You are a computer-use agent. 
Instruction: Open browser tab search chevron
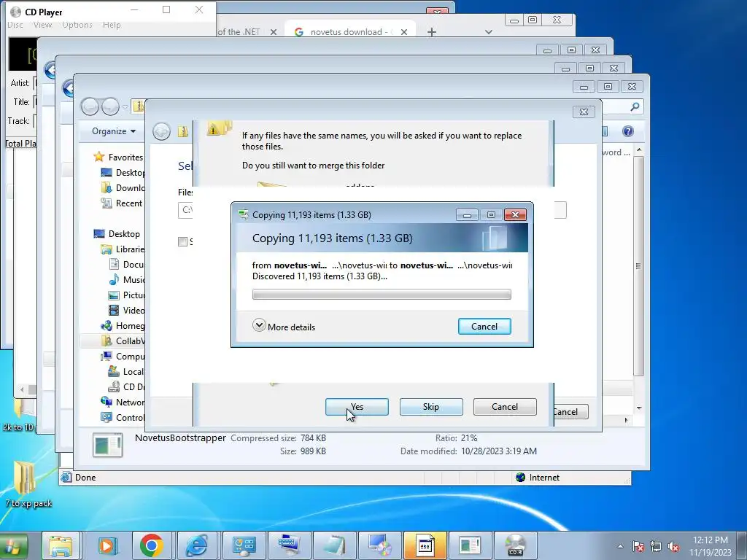[x=488, y=32]
